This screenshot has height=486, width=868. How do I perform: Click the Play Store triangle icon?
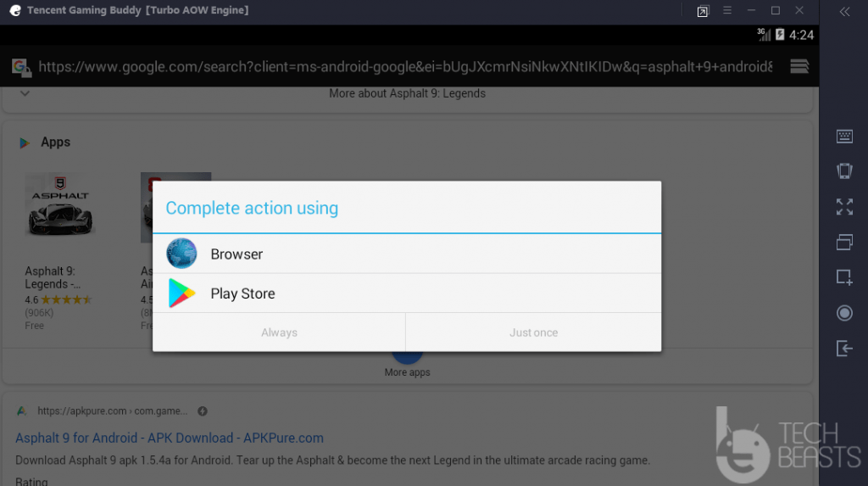click(x=182, y=293)
